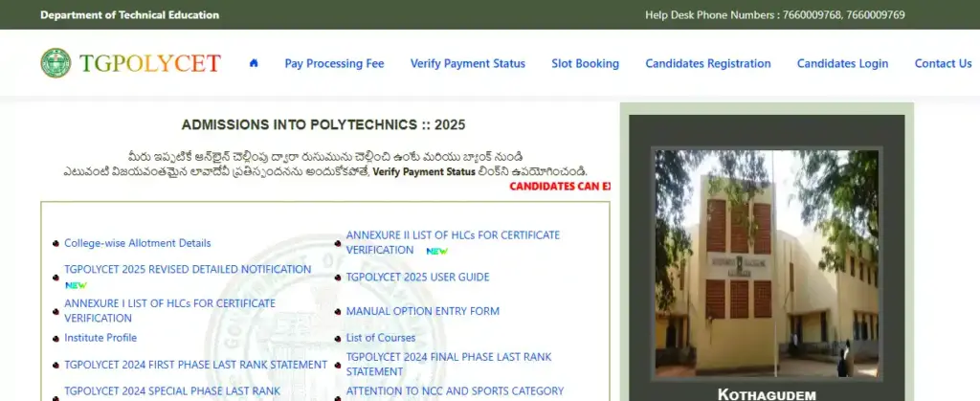Open Verify Payment Status menu item
The width and height of the screenshot is (980, 401).
point(467,63)
